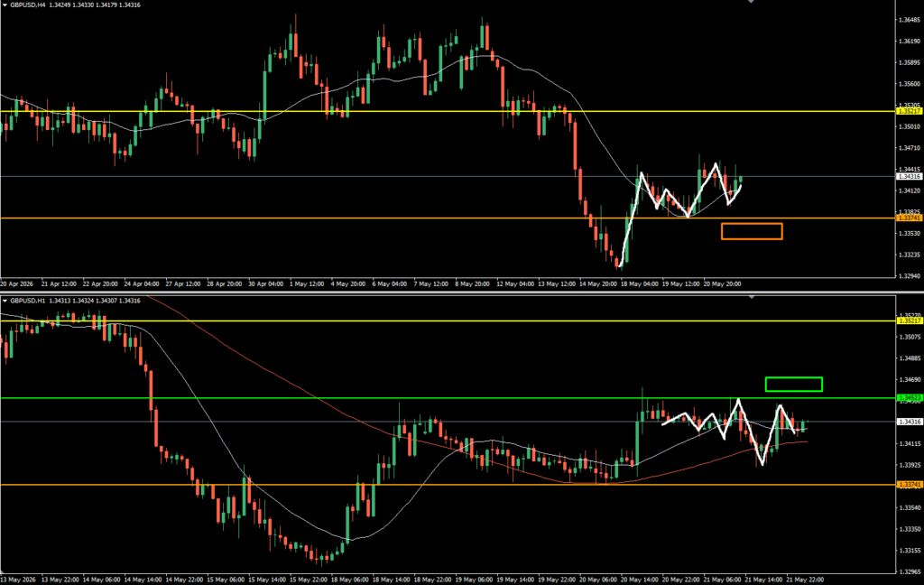
Task: Click H4 header OHLC values starting 1.34249
Action: pos(95,5)
